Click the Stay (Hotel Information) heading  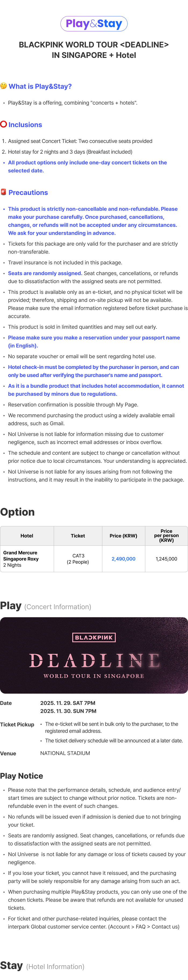tap(42, 966)
